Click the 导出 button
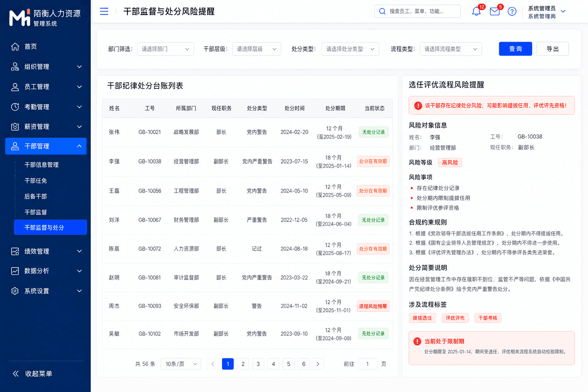The width and height of the screenshot is (588, 392). click(x=552, y=49)
